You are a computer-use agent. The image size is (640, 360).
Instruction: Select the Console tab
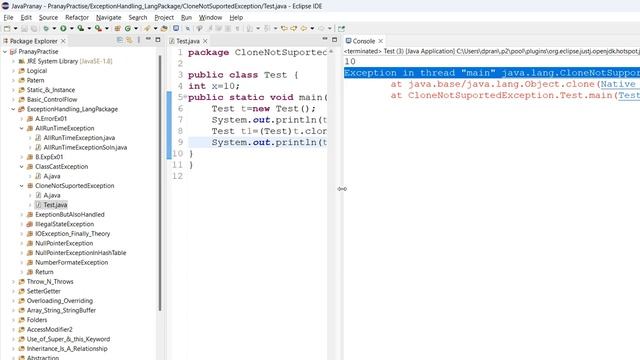point(364,41)
